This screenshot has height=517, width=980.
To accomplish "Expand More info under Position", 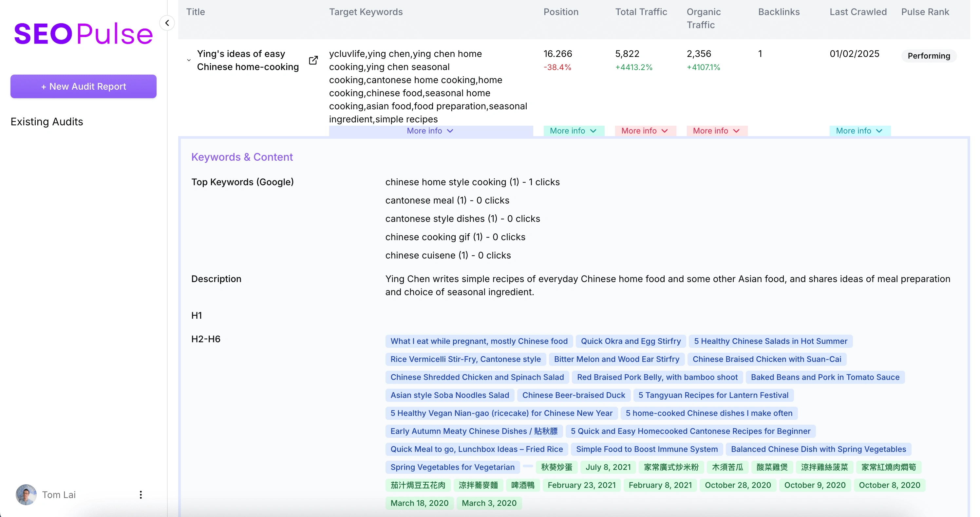I will click(x=573, y=131).
